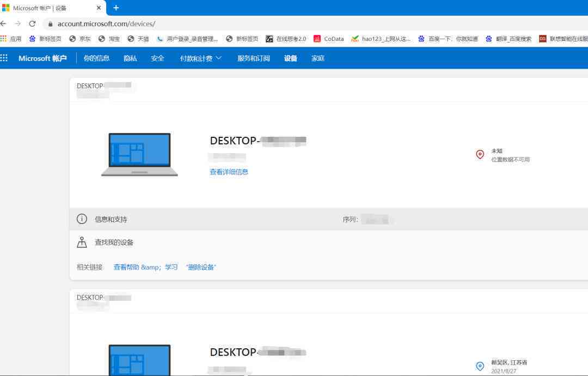Go to 隐私 menu item

coord(130,58)
